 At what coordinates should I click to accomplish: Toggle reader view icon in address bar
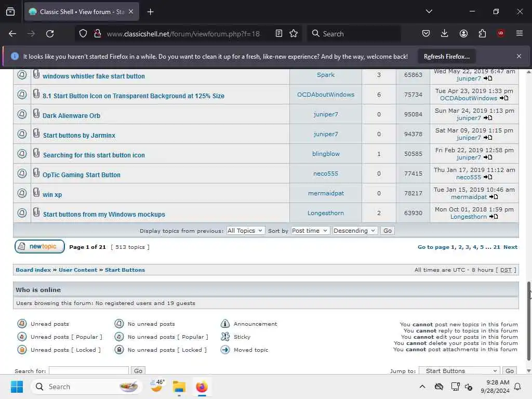tap(279, 34)
